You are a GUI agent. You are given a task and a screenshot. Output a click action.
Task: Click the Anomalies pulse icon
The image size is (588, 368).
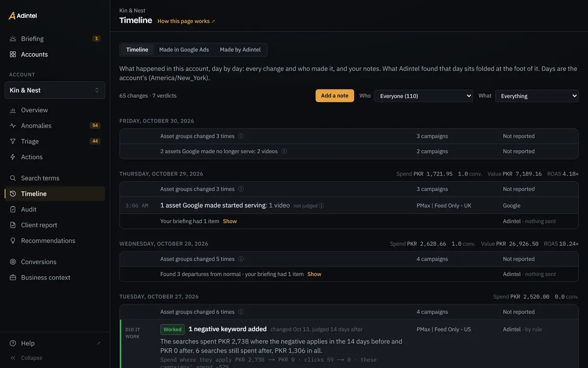pyautogui.click(x=13, y=126)
